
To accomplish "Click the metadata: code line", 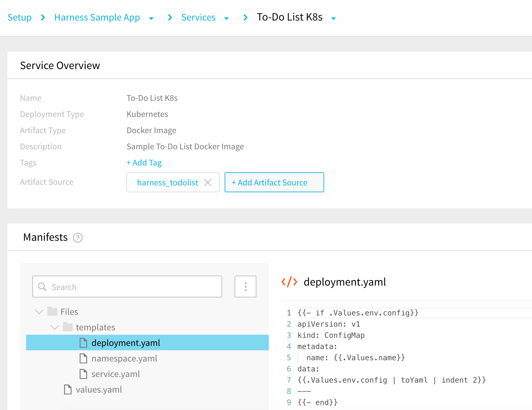I will [317, 347].
